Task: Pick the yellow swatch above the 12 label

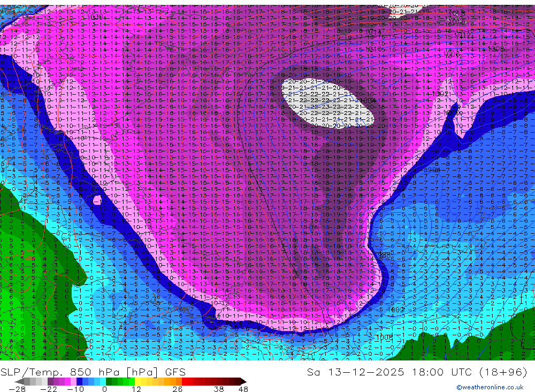Action: pyautogui.click(x=138, y=381)
